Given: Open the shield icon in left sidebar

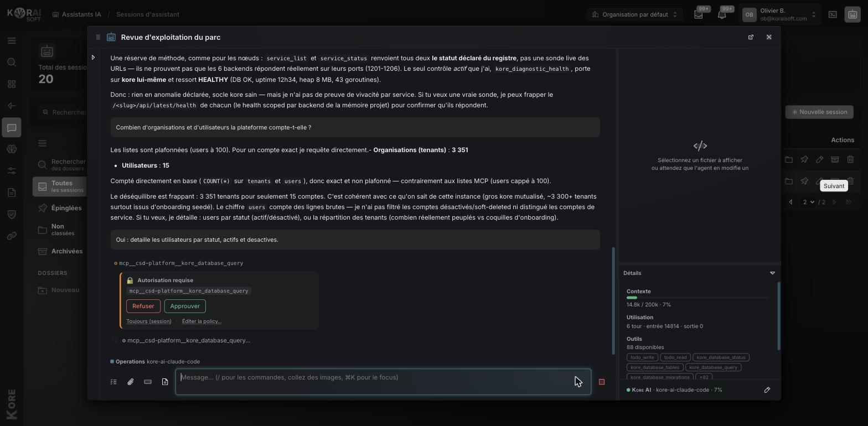Looking at the screenshot, I should (x=12, y=214).
